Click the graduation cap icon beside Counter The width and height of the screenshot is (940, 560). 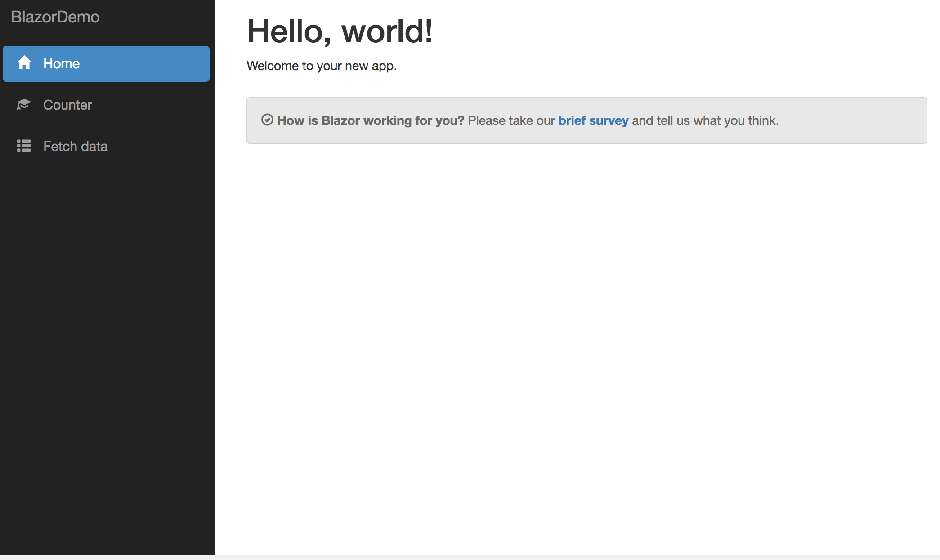coord(24,105)
